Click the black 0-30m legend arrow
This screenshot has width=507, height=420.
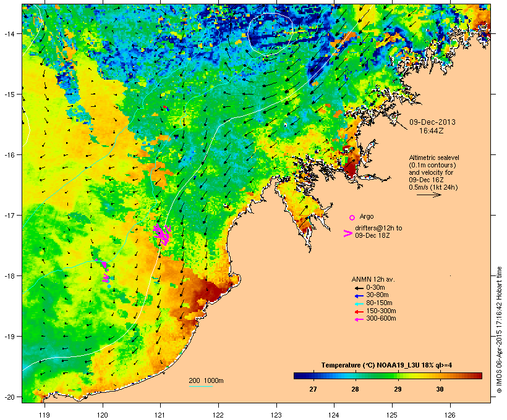click(359, 288)
